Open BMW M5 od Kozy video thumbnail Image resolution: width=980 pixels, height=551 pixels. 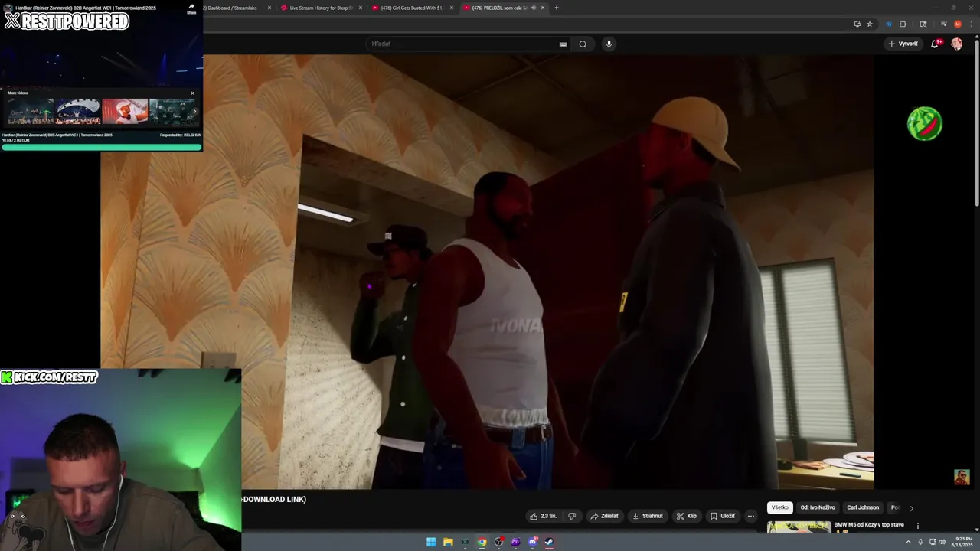point(799,527)
